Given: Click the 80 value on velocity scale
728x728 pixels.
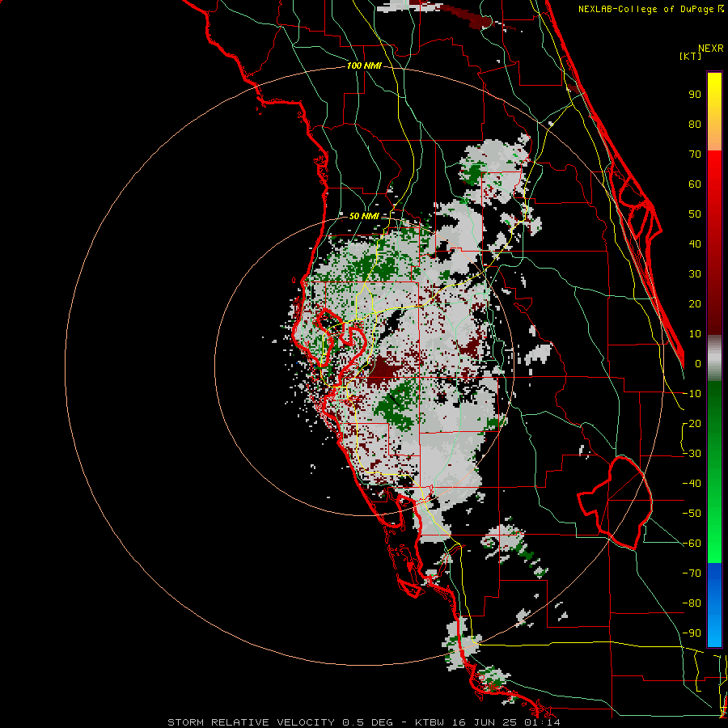Looking at the screenshot, I should coord(695,124).
